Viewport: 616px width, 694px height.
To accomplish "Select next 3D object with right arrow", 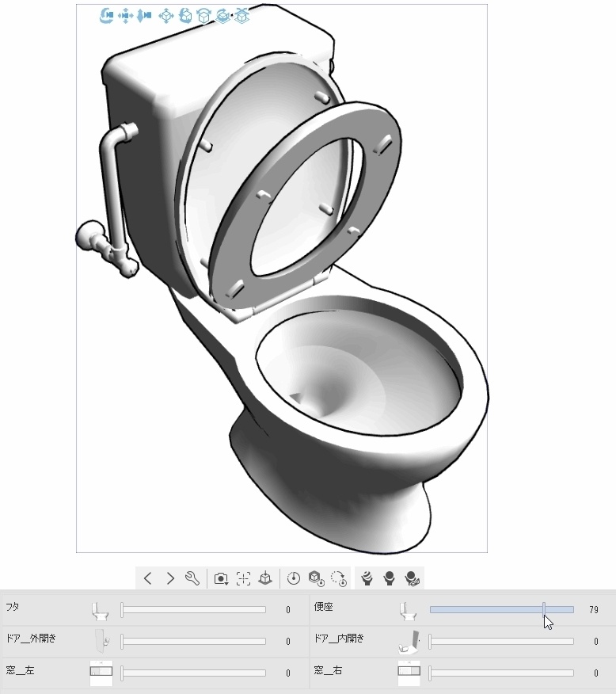I will click(x=170, y=578).
